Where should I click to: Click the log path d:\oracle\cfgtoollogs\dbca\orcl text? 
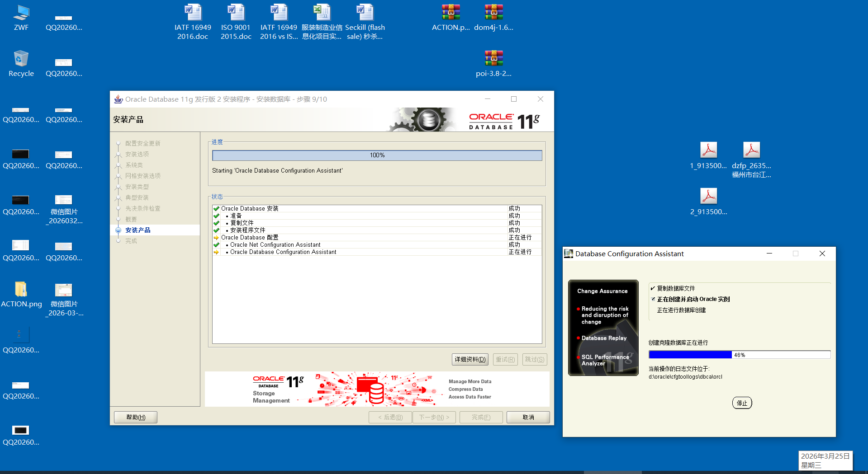coord(685,376)
